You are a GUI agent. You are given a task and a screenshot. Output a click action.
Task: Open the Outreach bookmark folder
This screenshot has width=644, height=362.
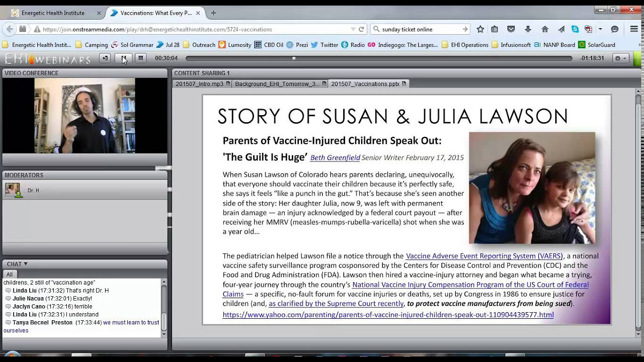[x=199, y=45]
